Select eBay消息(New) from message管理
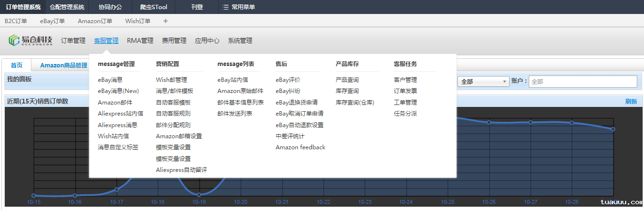 tap(118, 91)
